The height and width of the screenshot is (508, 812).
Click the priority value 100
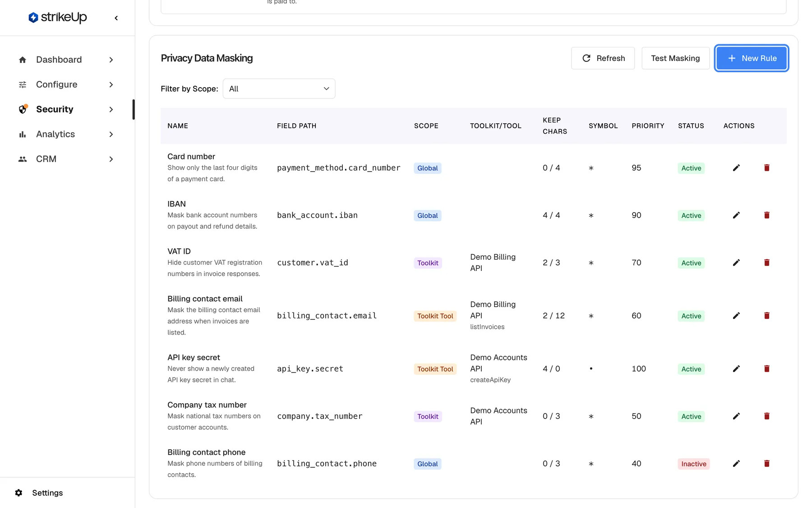pyautogui.click(x=639, y=369)
